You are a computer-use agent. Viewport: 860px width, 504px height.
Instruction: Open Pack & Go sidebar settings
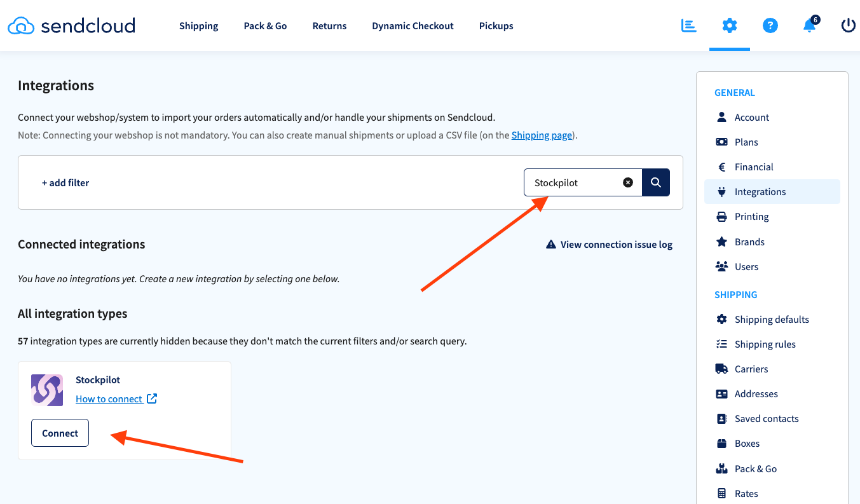click(772, 468)
